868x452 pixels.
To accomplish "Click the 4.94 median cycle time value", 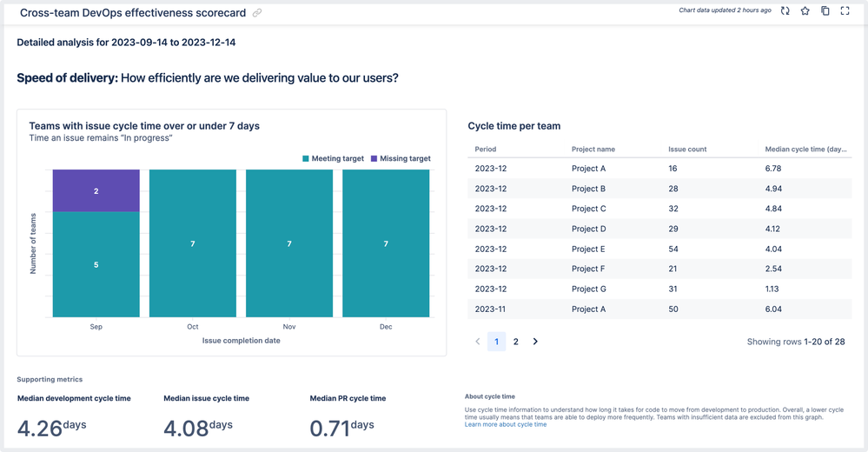I will pos(773,189).
